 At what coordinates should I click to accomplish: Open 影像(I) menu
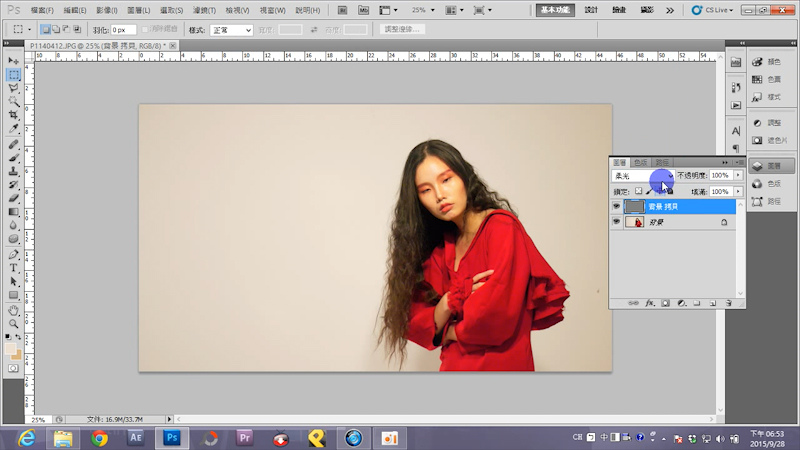[x=107, y=10]
